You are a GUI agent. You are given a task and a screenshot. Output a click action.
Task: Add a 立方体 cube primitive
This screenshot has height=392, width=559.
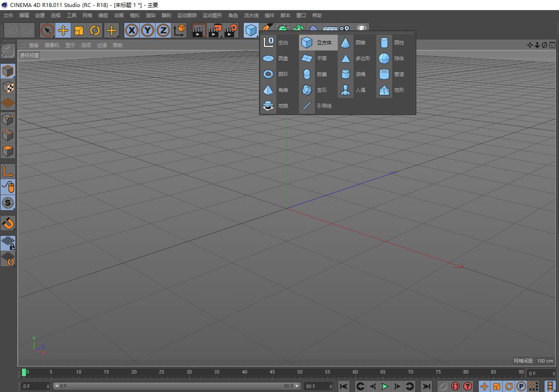click(x=318, y=43)
